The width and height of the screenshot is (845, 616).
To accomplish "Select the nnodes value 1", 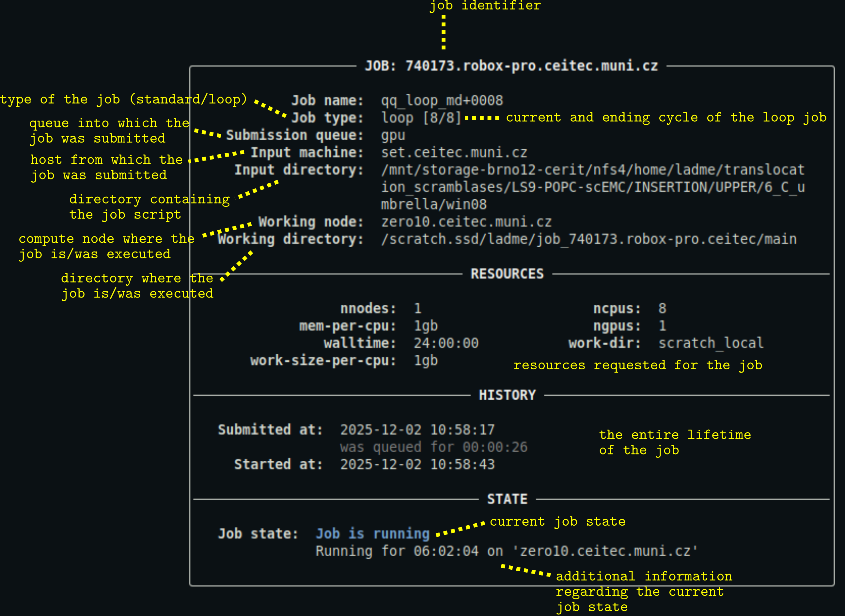I will click(x=418, y=308).
